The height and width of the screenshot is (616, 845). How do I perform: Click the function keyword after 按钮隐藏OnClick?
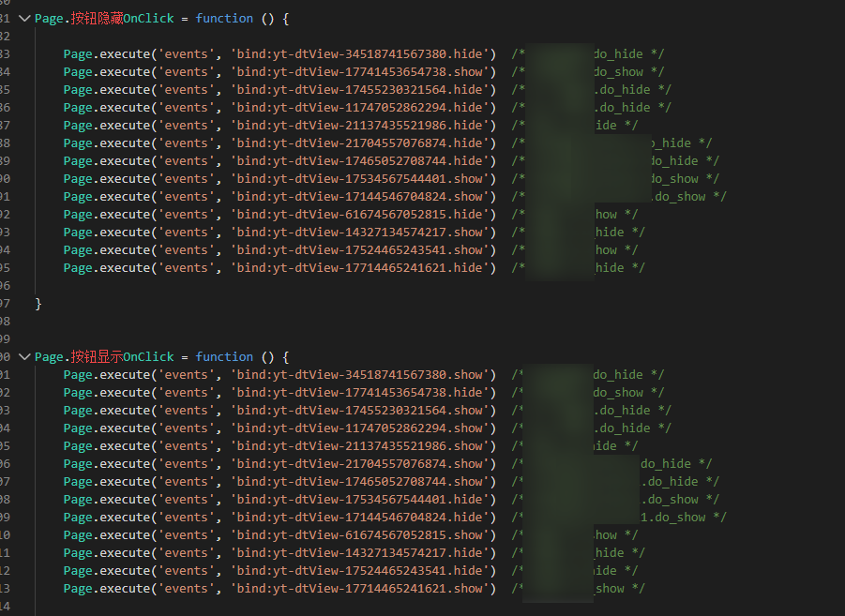[224, 19]
